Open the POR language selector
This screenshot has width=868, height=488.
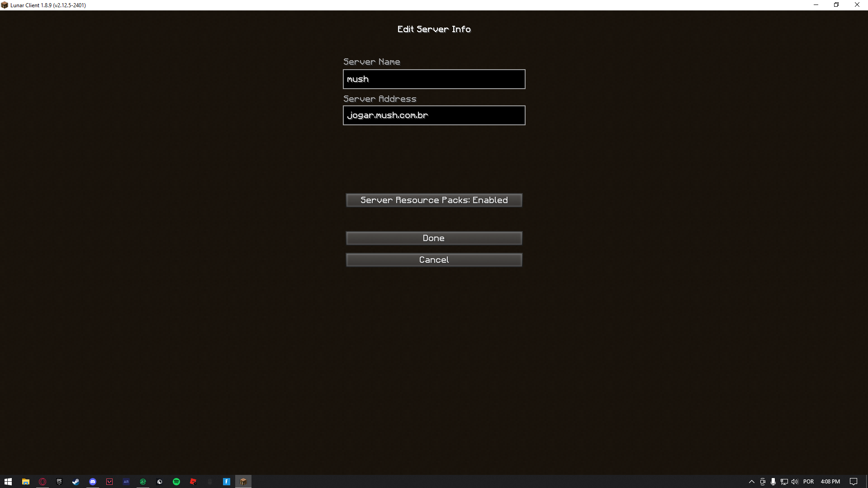(809, 482)
